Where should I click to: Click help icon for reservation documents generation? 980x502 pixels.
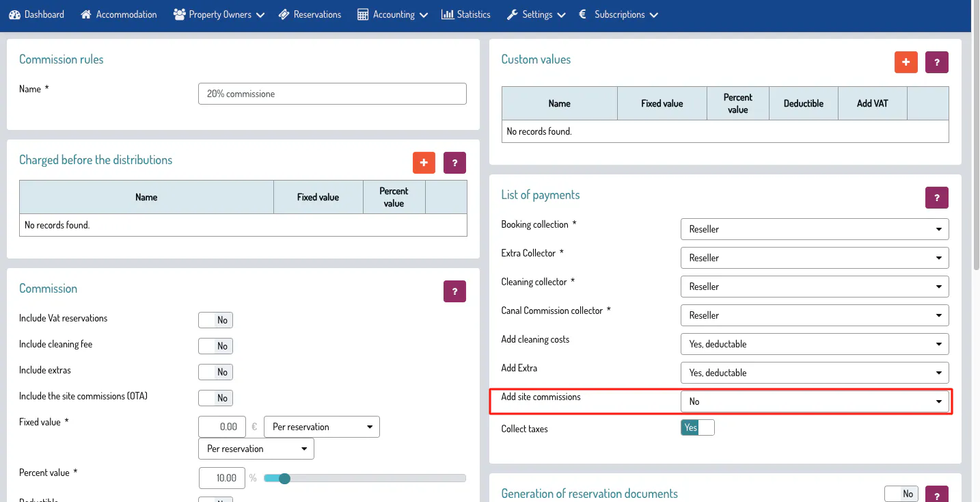click(936, 495)
